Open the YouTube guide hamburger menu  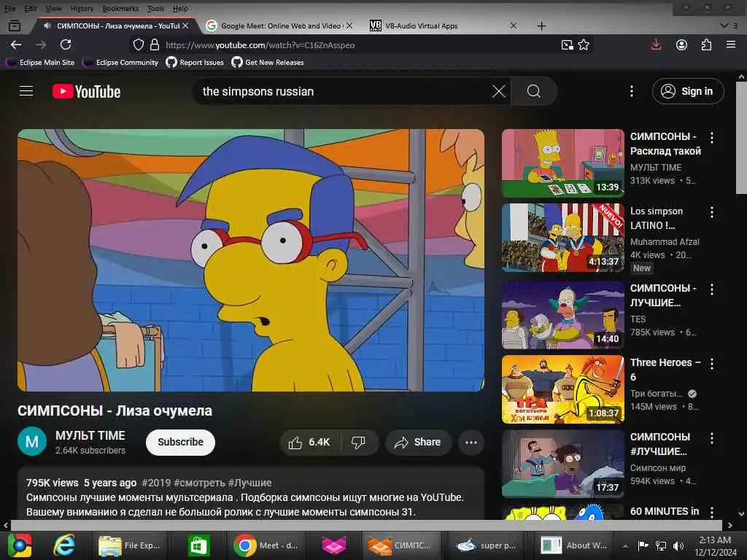(x=26, y=91)
